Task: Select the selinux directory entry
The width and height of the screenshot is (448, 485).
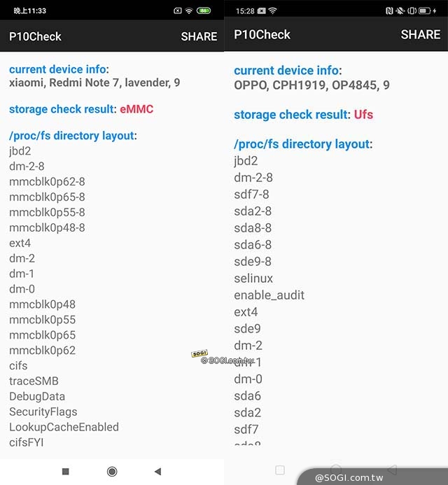Action: click(253, 278)
